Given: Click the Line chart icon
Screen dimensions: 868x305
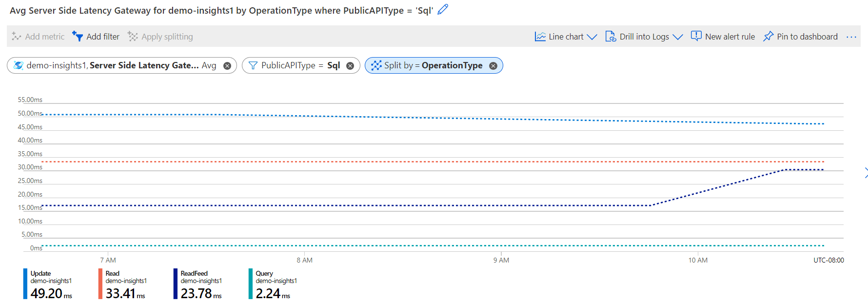Looking at the screenshot, I should pos(540,37).
